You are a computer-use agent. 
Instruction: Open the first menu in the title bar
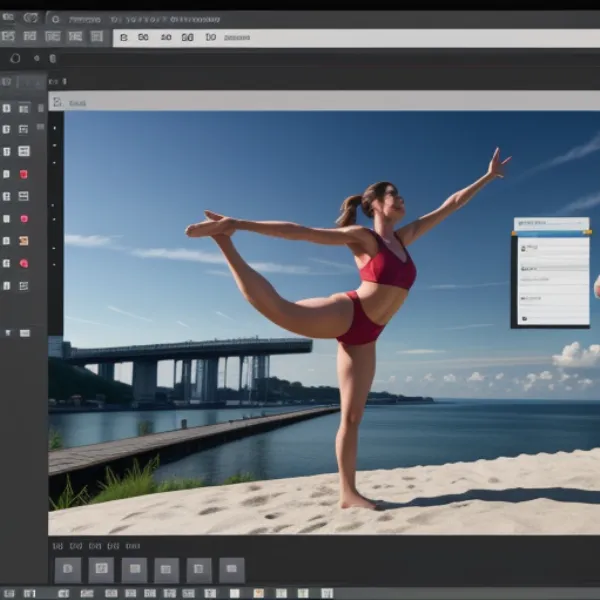pyautogui.click(x=8, y=17)
